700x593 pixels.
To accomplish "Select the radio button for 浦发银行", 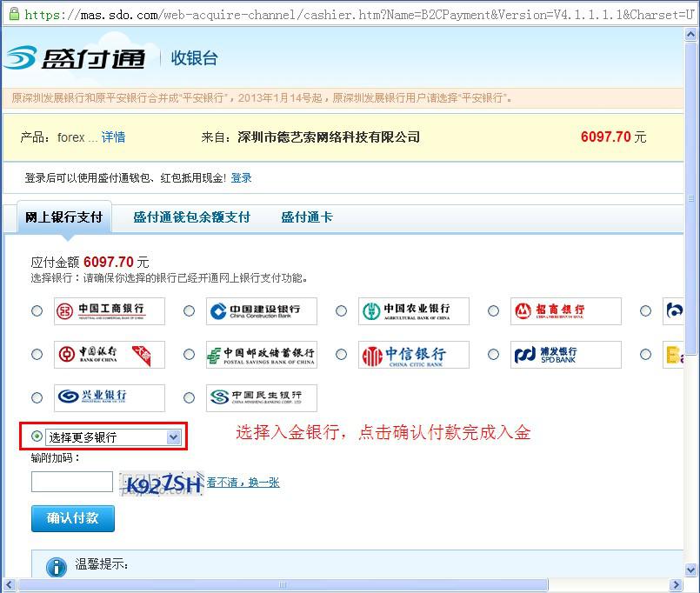I will click(493, 355).
